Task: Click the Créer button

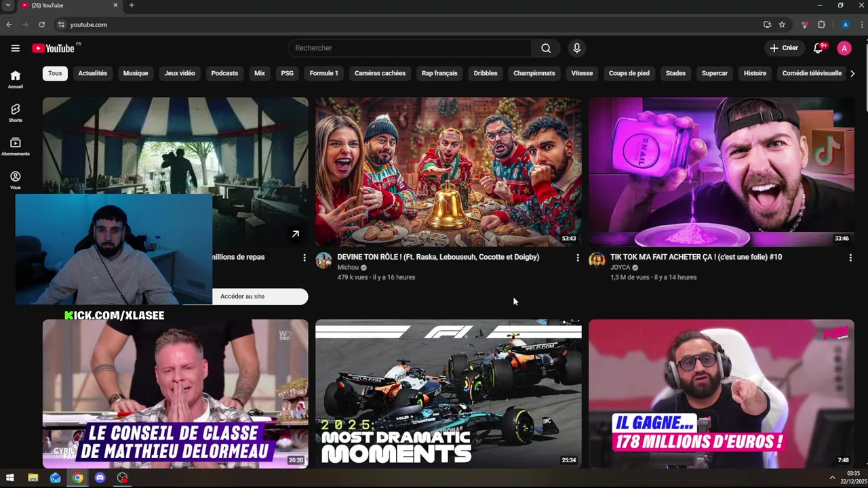Action: (x=784, y=48)
